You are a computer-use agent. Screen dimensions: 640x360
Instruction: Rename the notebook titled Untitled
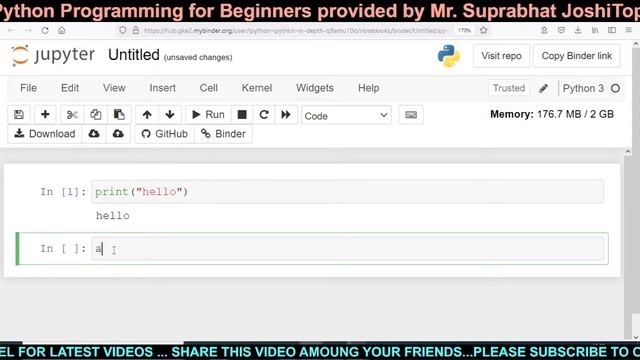tap(133, 55)
